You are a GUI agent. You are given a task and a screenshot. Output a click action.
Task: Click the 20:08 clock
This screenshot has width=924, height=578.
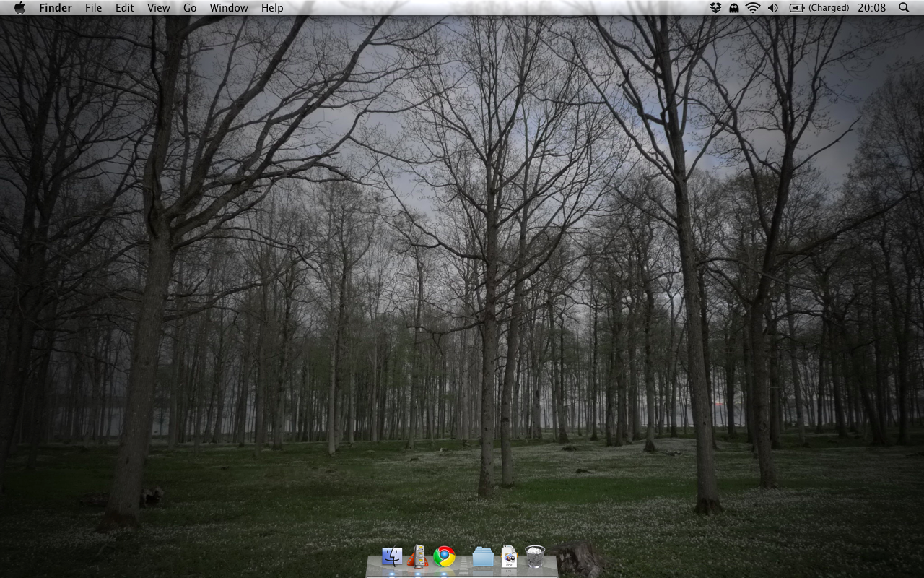[871, 7]
